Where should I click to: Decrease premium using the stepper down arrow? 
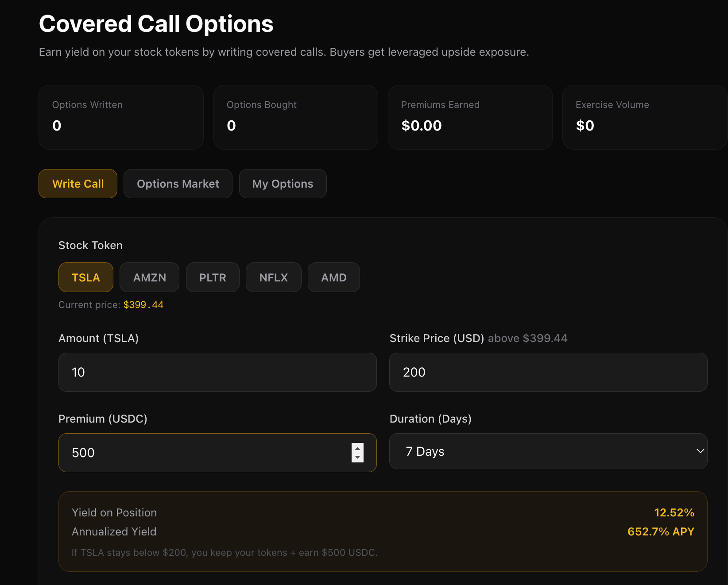tap(357, 458)
